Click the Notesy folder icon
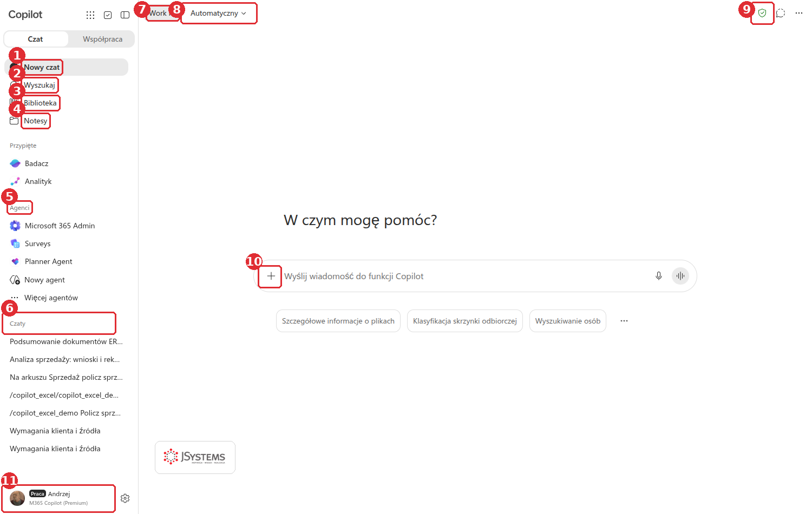The height and width of the screenshot is (514, 812). click(14, 121)
